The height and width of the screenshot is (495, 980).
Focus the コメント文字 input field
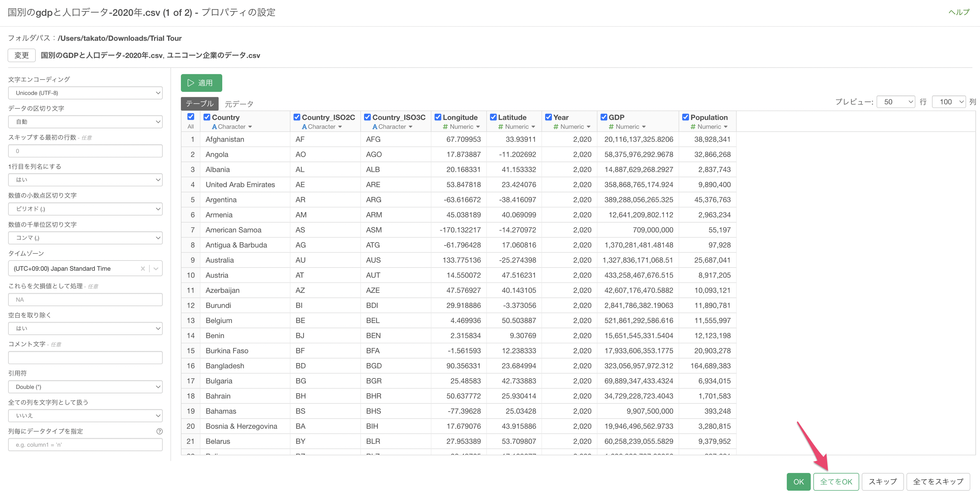click(85, 358)
